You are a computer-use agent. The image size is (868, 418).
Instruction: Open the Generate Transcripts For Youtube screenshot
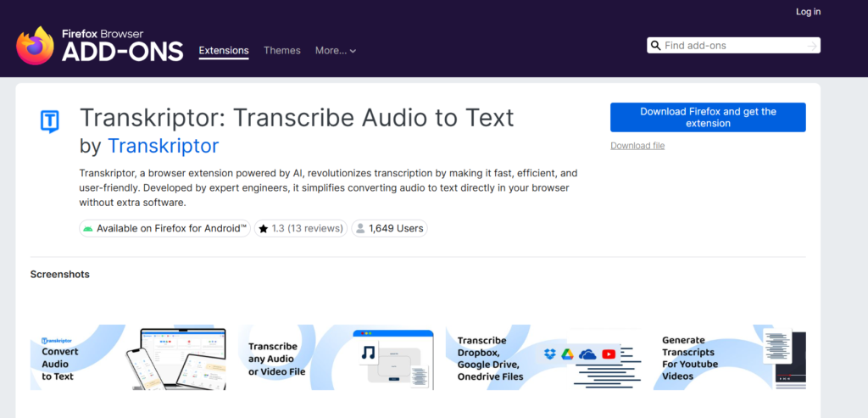730,358
